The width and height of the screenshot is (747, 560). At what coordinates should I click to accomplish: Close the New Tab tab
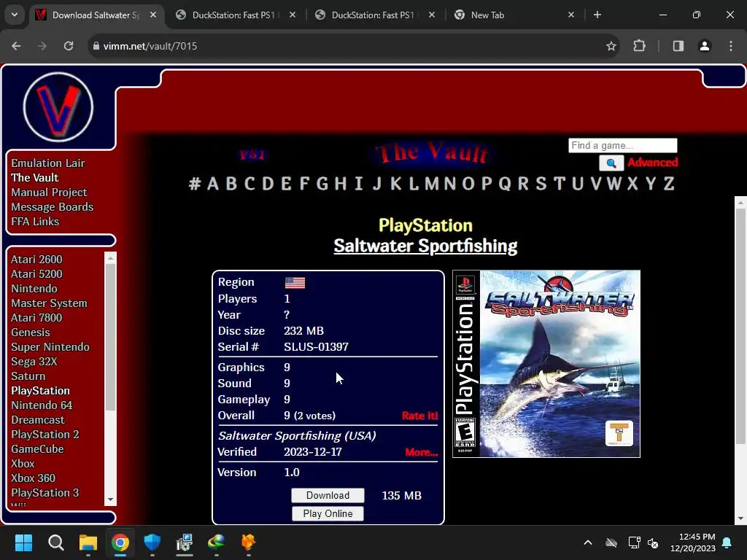[571, 15]
